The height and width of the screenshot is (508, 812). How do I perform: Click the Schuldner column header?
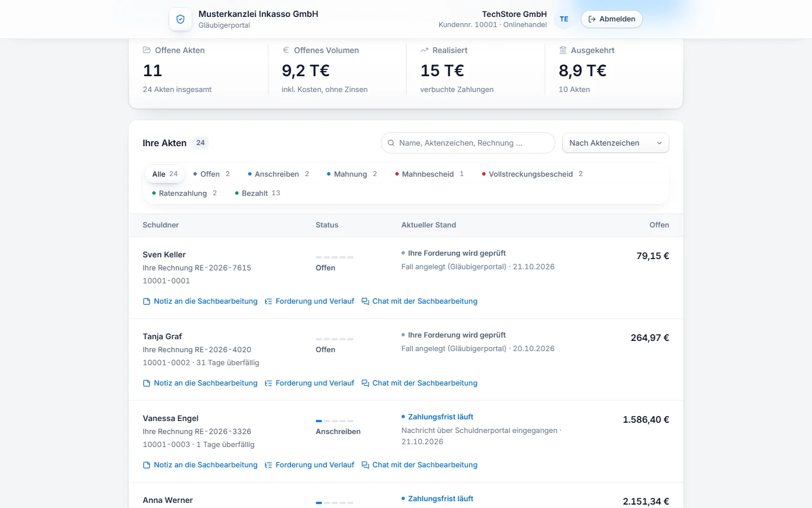coord(161,225)
